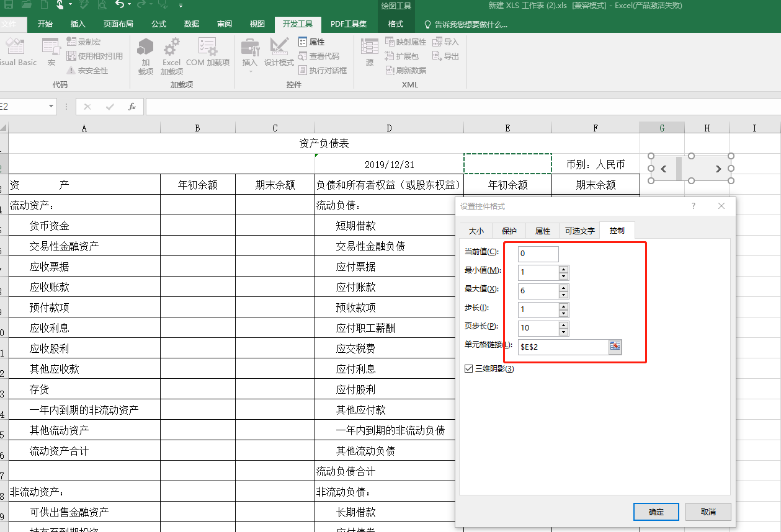The height and width of the screenshot is (532, 781).
Task: Open the Visual Basic editor
Action: pos(17,52)
